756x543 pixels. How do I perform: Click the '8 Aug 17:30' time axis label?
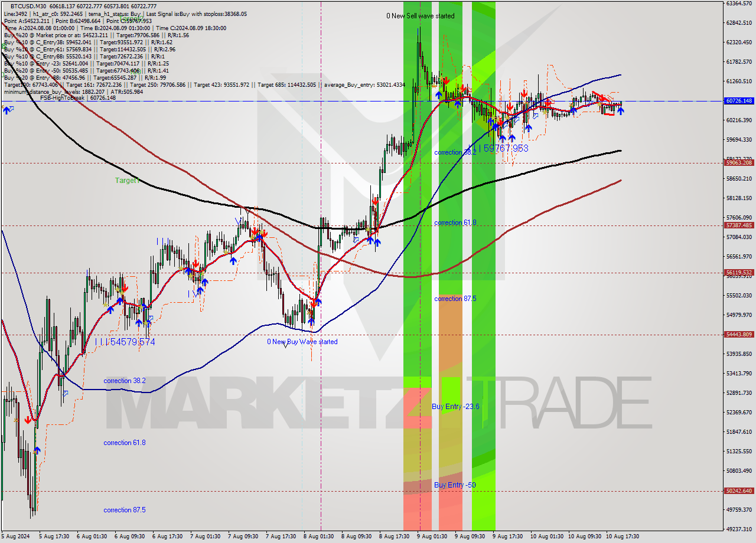pos(394,537)
